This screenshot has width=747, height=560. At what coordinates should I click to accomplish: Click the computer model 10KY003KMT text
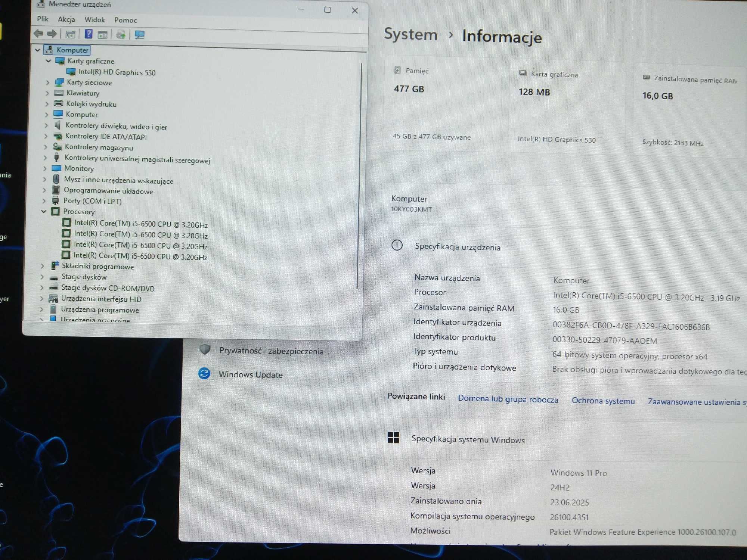coord(411,209)
